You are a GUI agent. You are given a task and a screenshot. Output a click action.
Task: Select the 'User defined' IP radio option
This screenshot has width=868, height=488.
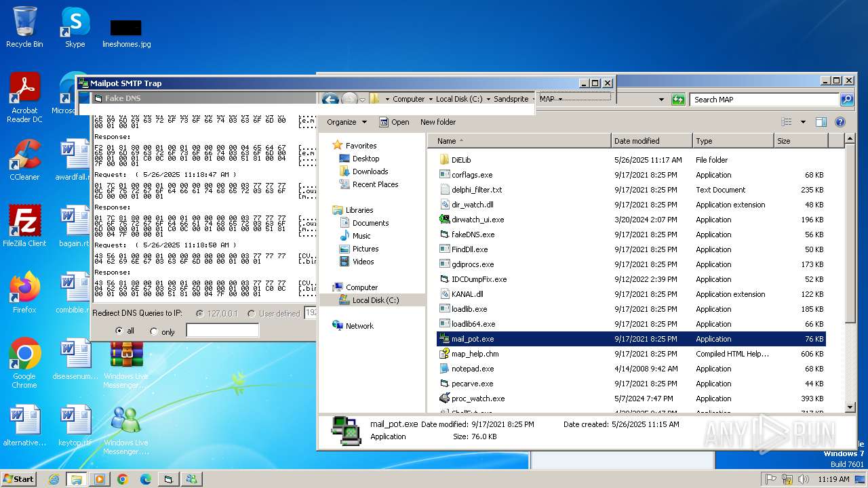(x=252, y=314)
